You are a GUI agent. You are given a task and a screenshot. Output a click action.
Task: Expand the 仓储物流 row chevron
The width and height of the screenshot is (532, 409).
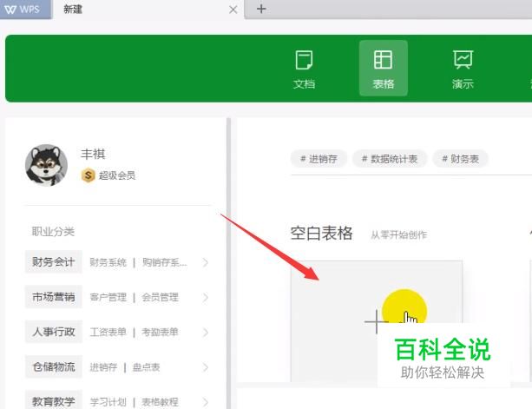[x=206, y=367]
